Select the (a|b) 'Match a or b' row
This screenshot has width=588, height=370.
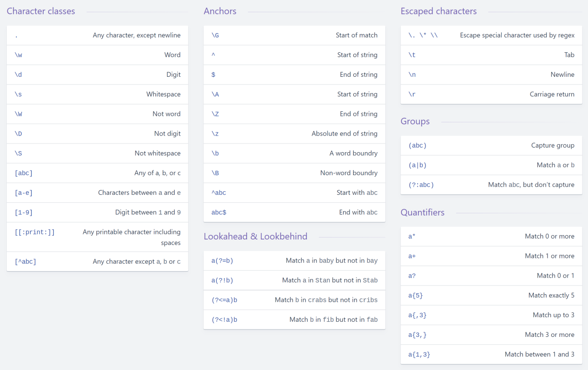click(491, 165)
